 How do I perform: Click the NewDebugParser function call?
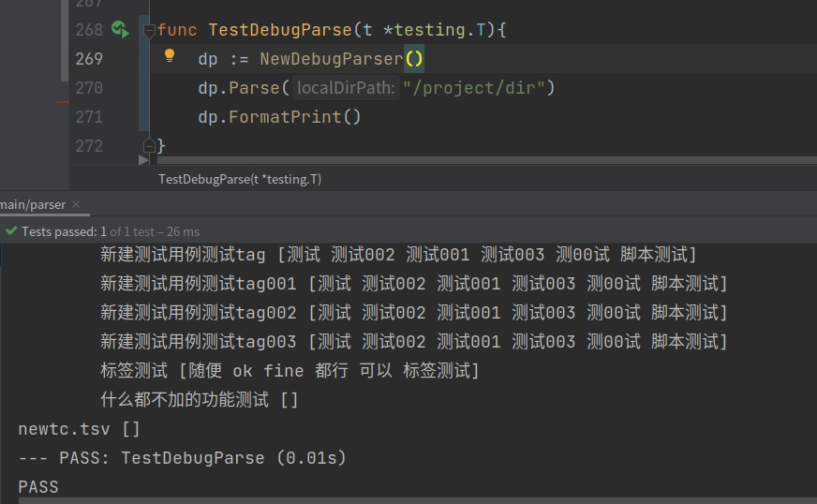click(x=331, y=59)
